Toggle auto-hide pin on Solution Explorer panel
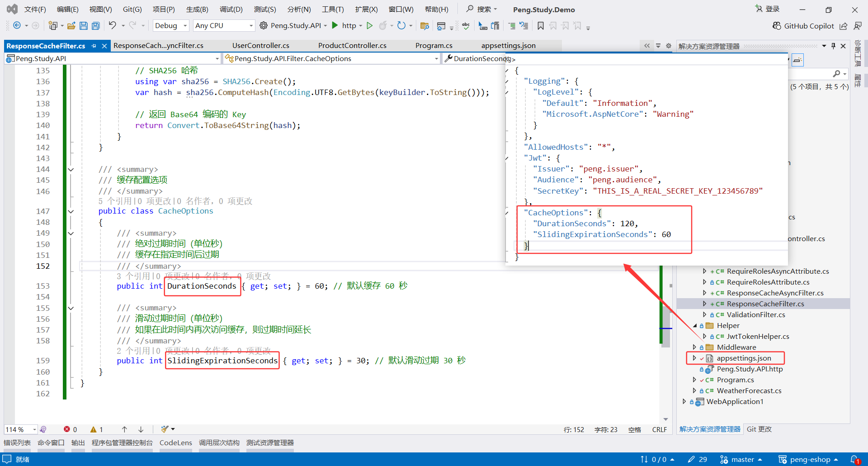 [x=833, y=46]
